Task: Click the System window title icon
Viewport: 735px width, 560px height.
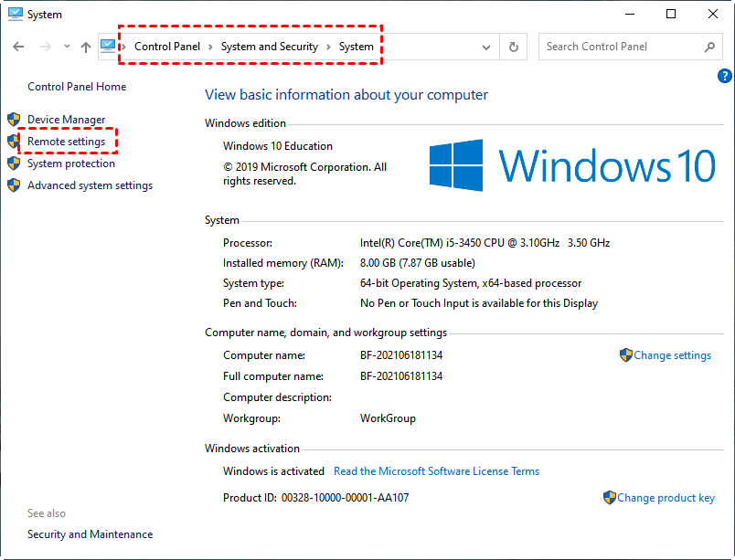Action: pos(16,14)
